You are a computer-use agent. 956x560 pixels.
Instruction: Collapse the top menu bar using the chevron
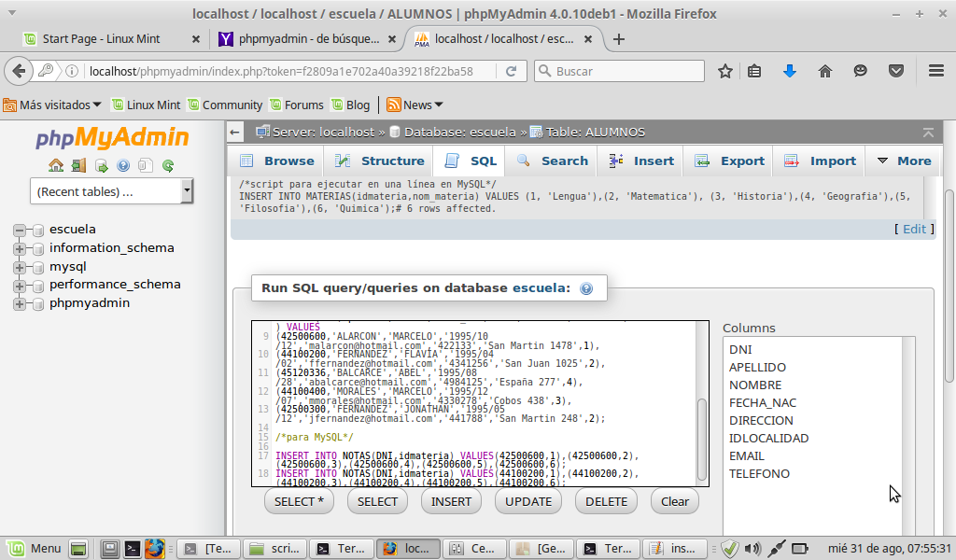coord(927,133)
